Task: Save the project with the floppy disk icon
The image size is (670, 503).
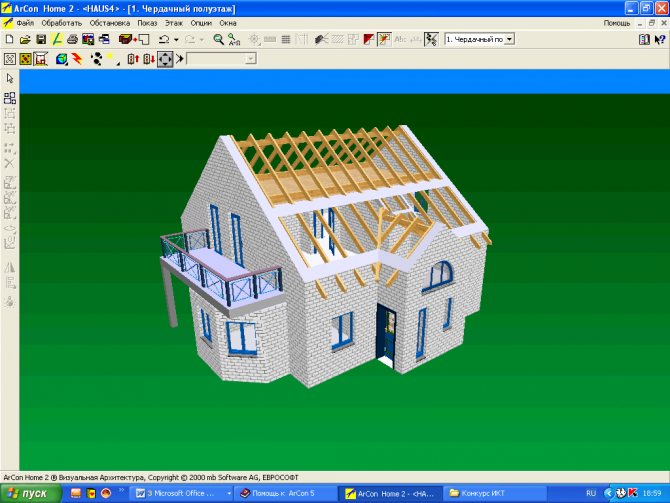Action: [x=41, y=39]
